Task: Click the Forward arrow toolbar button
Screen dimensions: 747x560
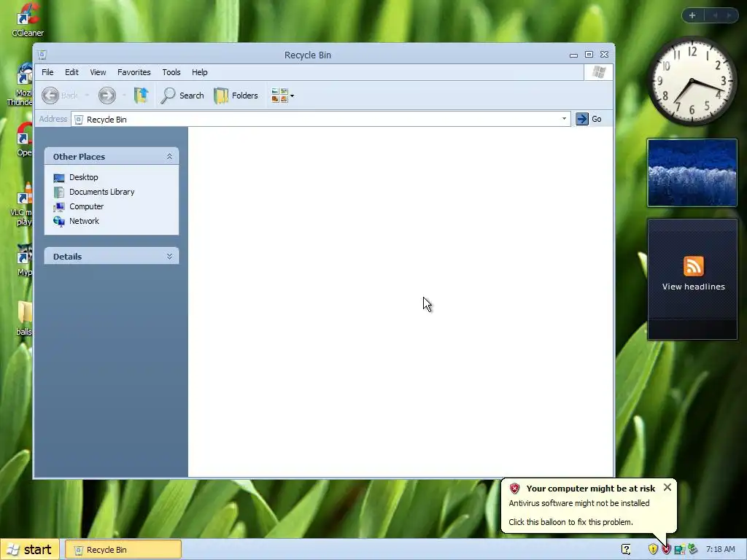Action: tap(107, 96)
